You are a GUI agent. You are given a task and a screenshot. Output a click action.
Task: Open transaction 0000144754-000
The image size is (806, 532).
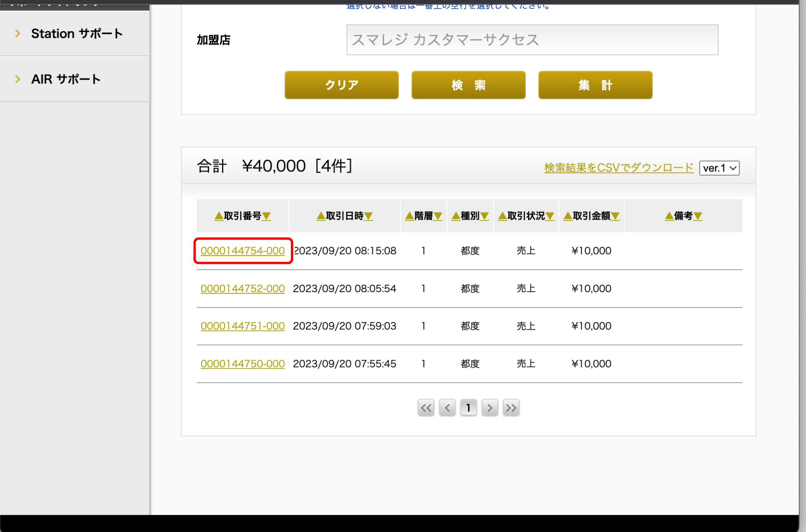[x=242, y=250]
